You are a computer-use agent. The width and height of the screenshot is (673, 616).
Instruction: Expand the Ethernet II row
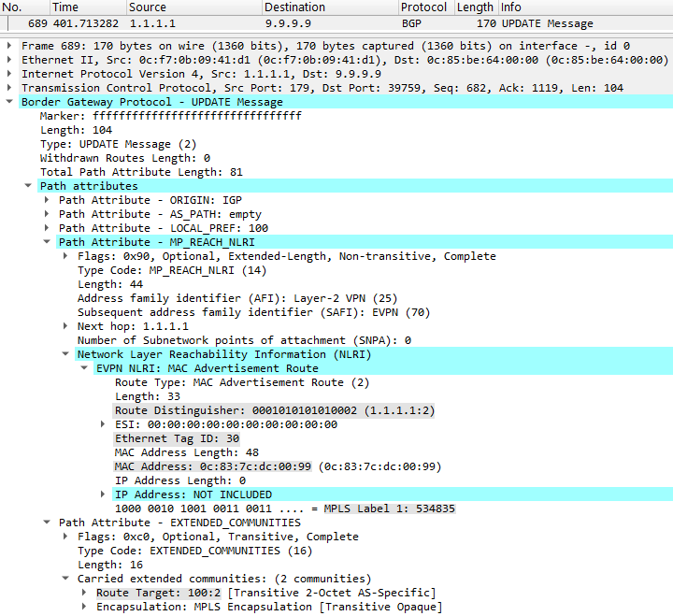pyautogui.click(x=9, y=60)
